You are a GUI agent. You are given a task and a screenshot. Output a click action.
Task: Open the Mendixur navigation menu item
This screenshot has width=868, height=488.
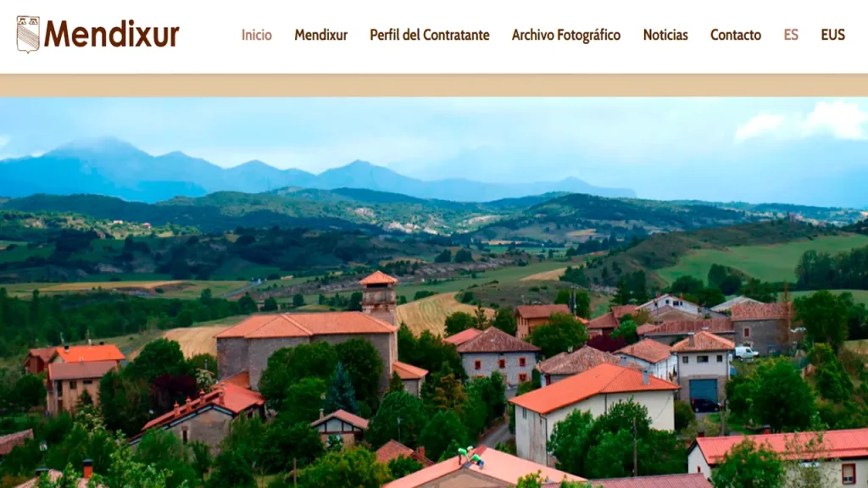320,35
